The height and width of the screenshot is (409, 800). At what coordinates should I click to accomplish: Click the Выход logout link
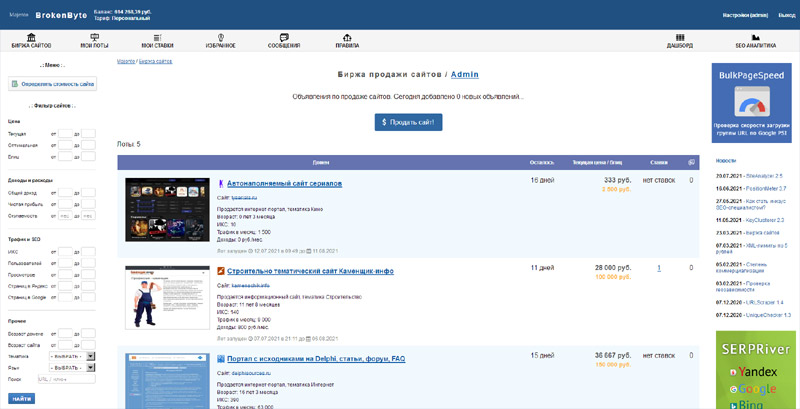786,15
